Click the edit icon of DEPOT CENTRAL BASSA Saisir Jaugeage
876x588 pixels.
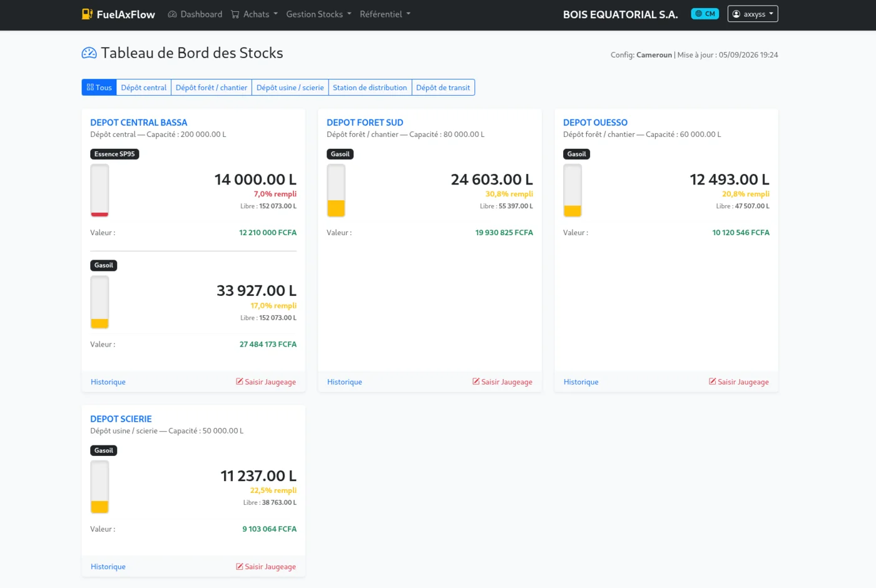pyautogui.click(x=240, y=382)
